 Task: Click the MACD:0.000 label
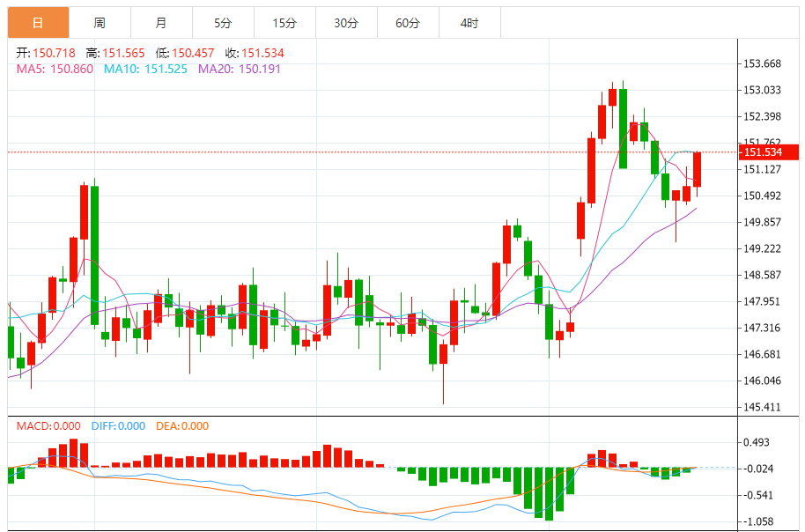(x=48, y=425)
